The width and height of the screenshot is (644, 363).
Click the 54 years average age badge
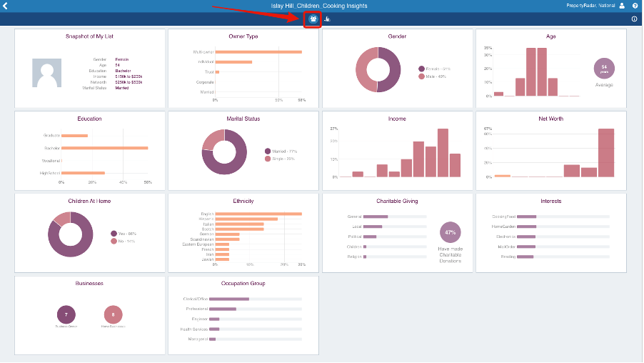tap(604, 69)
